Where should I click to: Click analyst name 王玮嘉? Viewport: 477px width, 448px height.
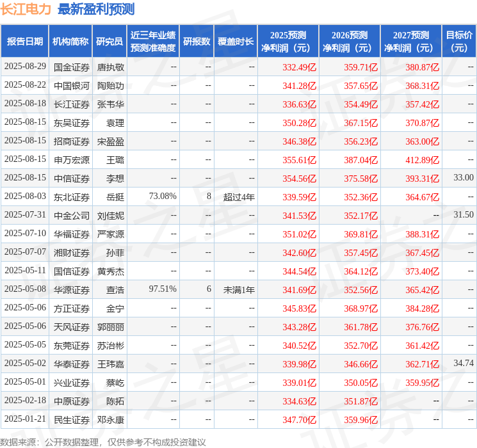110,364
